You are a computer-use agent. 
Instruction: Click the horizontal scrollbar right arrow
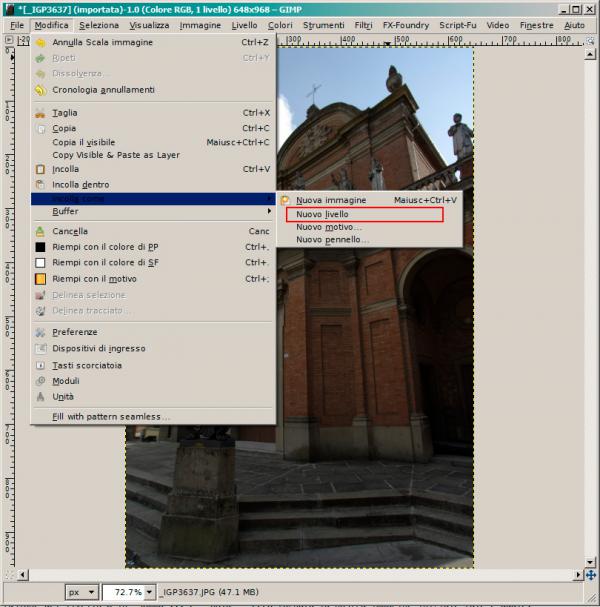click(x=579, y=575)
